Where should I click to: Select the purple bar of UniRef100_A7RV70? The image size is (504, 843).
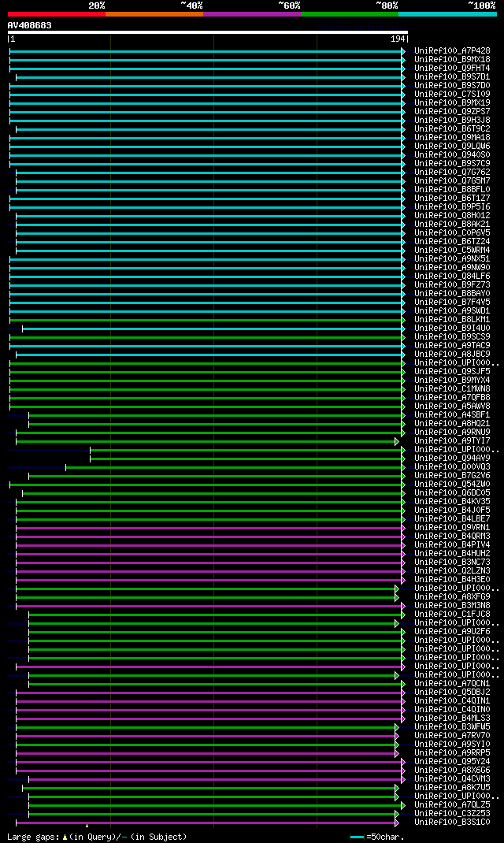(x=207, y=737)
